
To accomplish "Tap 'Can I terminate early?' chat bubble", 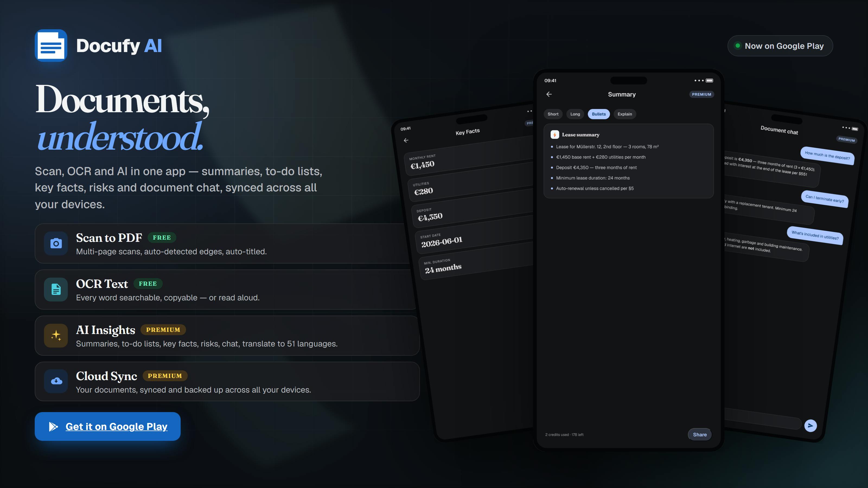I will [825, 199].
